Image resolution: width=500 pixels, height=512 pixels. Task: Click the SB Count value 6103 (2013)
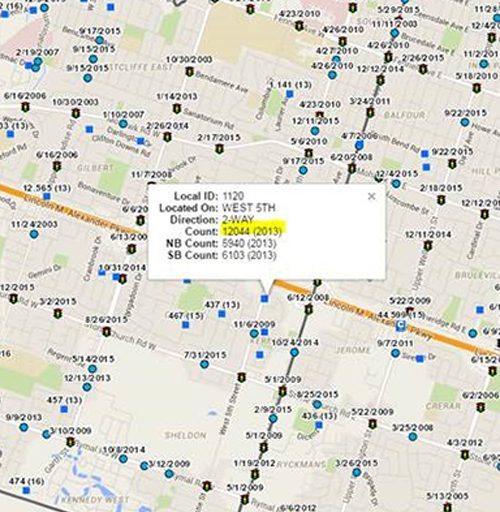pos(249,255)
